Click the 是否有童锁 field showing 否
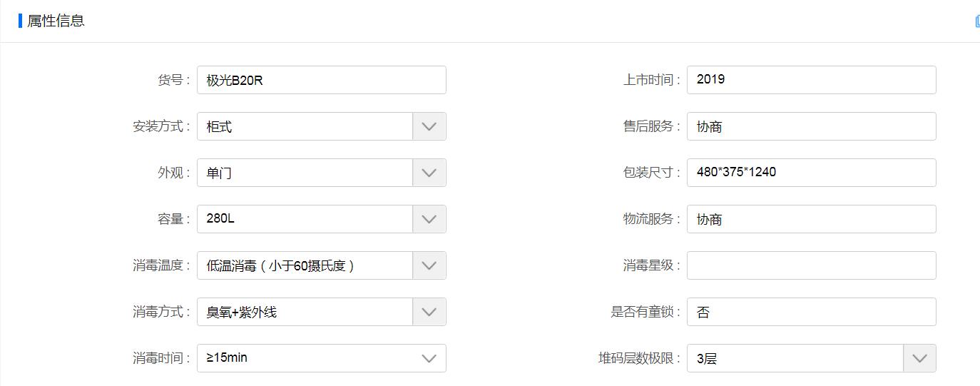 tap(811, 312)
